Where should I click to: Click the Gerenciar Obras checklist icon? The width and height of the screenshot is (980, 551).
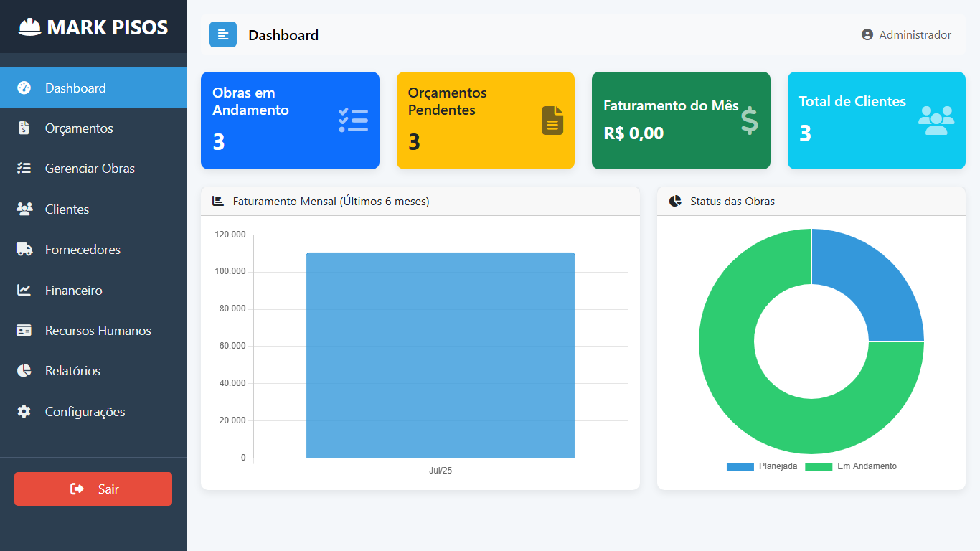point(24,169)
